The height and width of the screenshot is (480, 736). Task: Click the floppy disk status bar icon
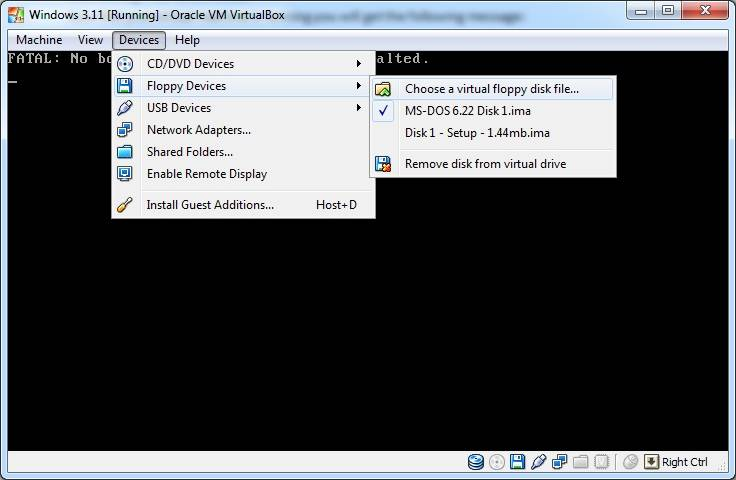517,462
